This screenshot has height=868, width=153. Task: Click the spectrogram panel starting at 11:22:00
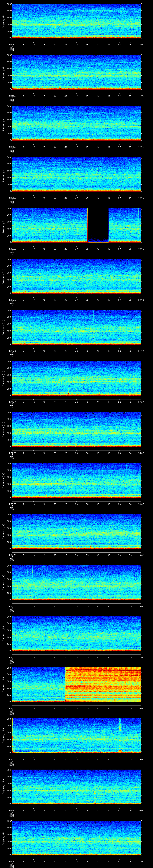(76, 430)
